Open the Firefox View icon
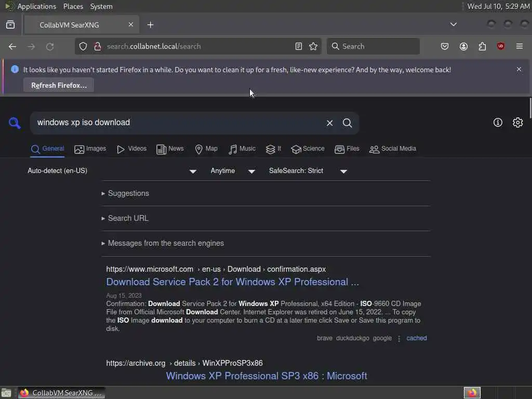 click(x=10, y=25)
